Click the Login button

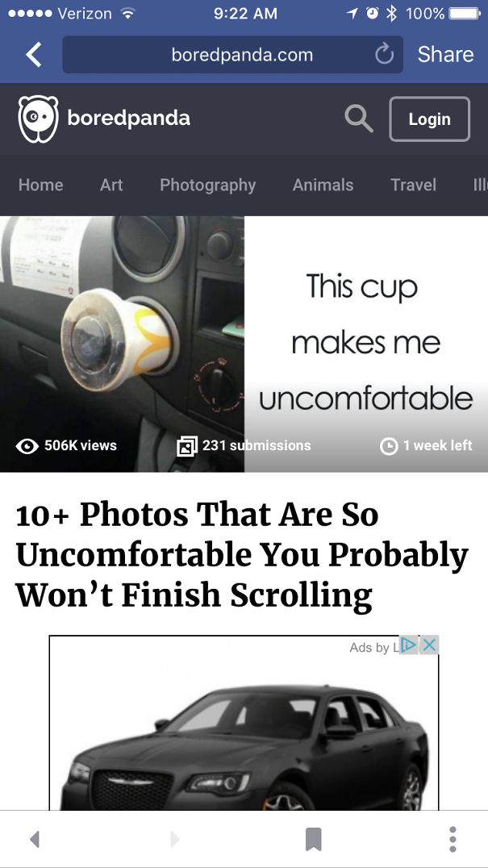pos(430,119)
